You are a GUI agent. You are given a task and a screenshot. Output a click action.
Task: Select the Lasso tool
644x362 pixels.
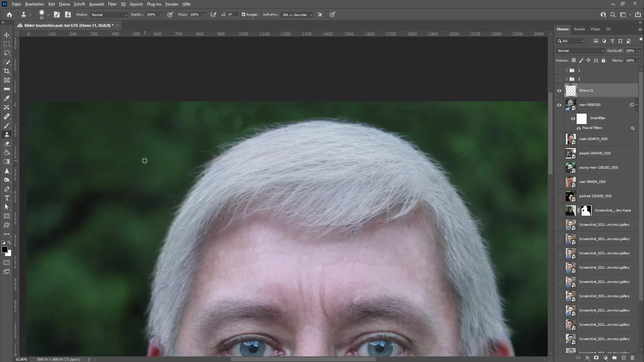[7, 53]
